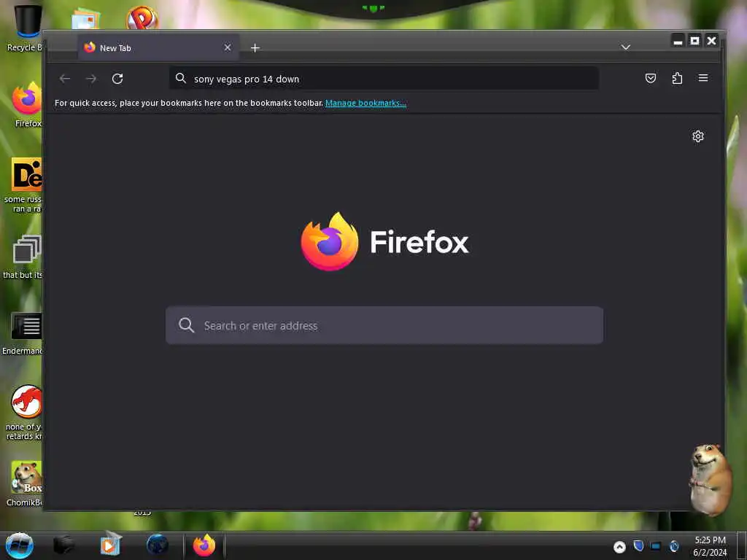Select the 'that but its' desktop icon
Image resolution: width=747 pixels, height=560 pixels.
point(24,257)
